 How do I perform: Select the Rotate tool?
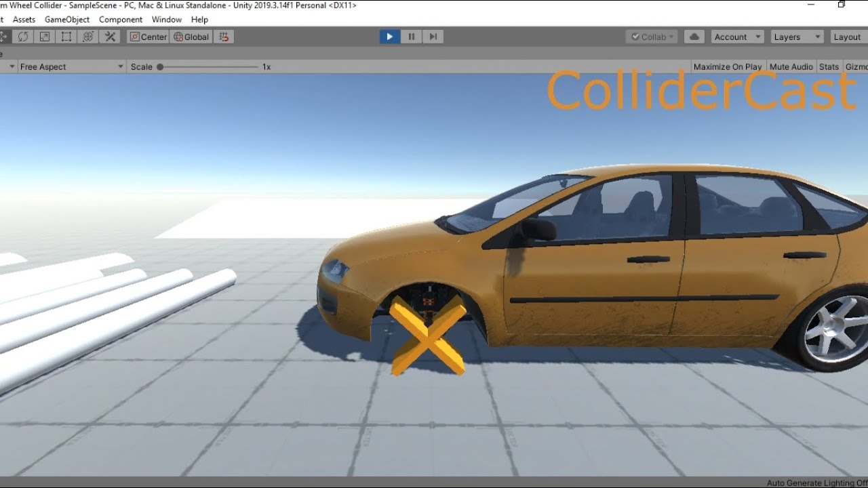click(23, 37)
